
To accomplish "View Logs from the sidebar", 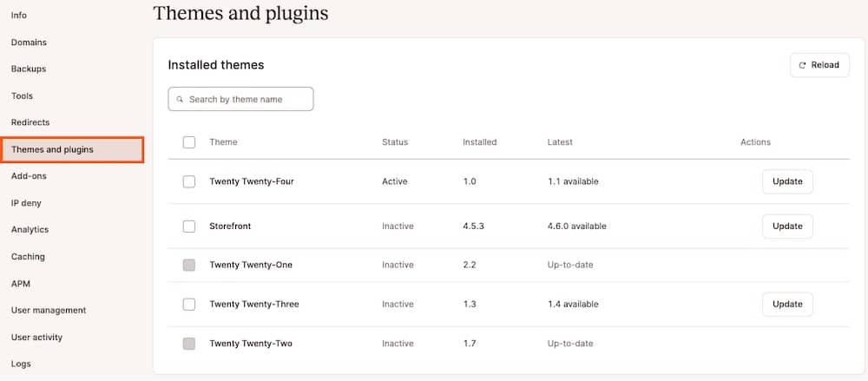I will 21,365.
